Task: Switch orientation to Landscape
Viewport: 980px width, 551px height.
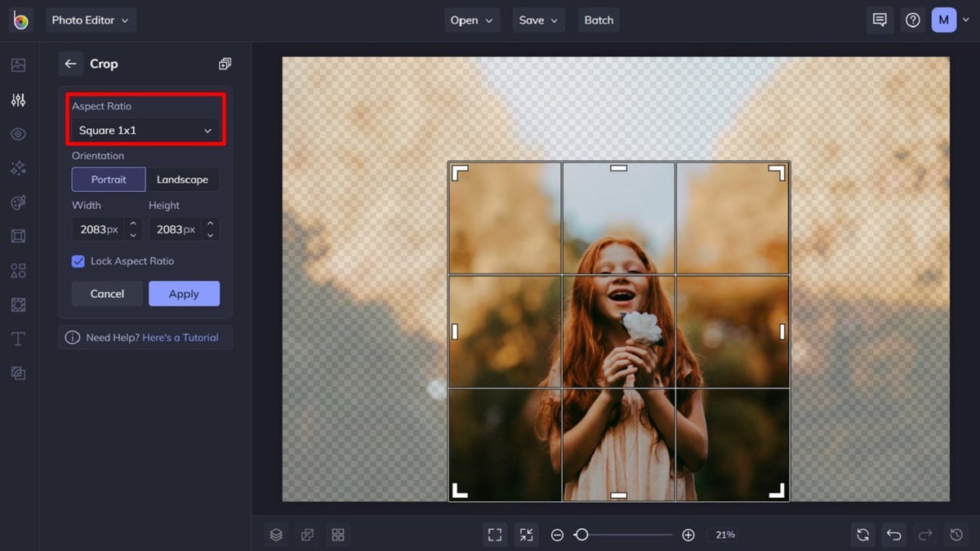Action: coord(182,179)
